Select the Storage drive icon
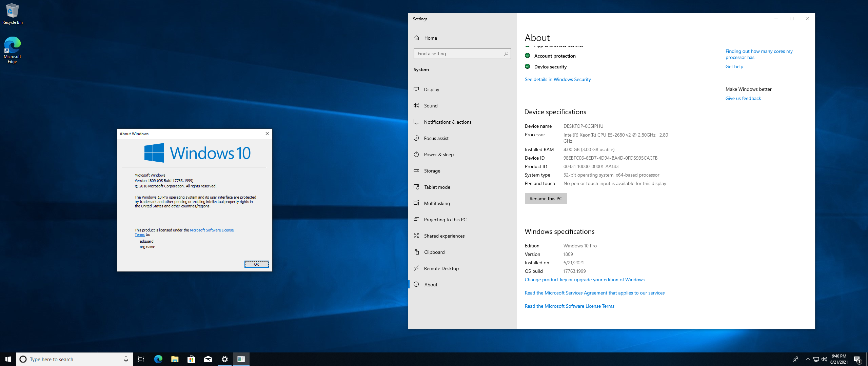 pyautogui.click(x=416, y=170)
